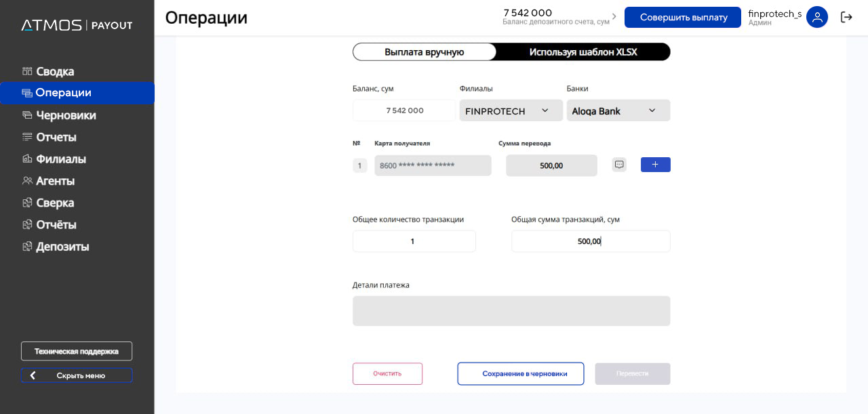Open the Сводка section icon in sidebar
The height and width of the screenshot is (414, 868).
coord(27,71)
